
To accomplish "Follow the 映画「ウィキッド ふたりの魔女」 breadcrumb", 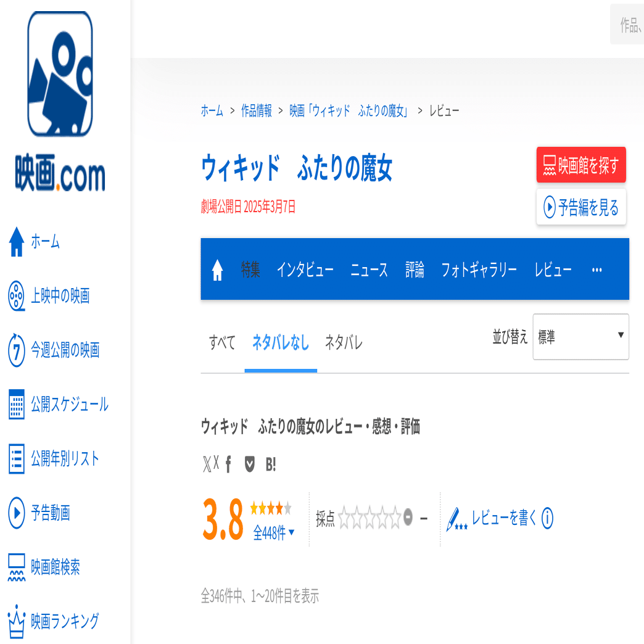I will (x=349, y=110).
